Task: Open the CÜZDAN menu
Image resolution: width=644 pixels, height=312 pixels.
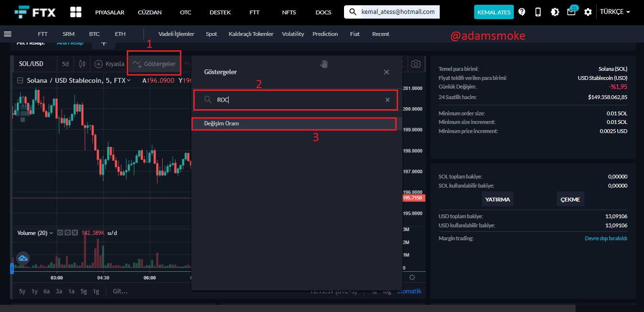Action: click(149, 12)
